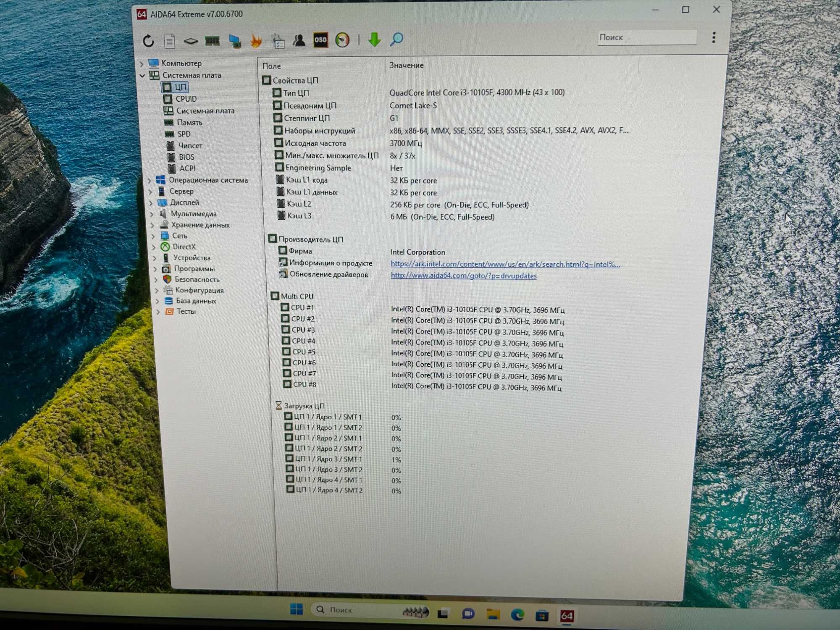The width and height of the screenshot is (840, 630).
Task: Select the ЦП tree item
Action: 175,87
